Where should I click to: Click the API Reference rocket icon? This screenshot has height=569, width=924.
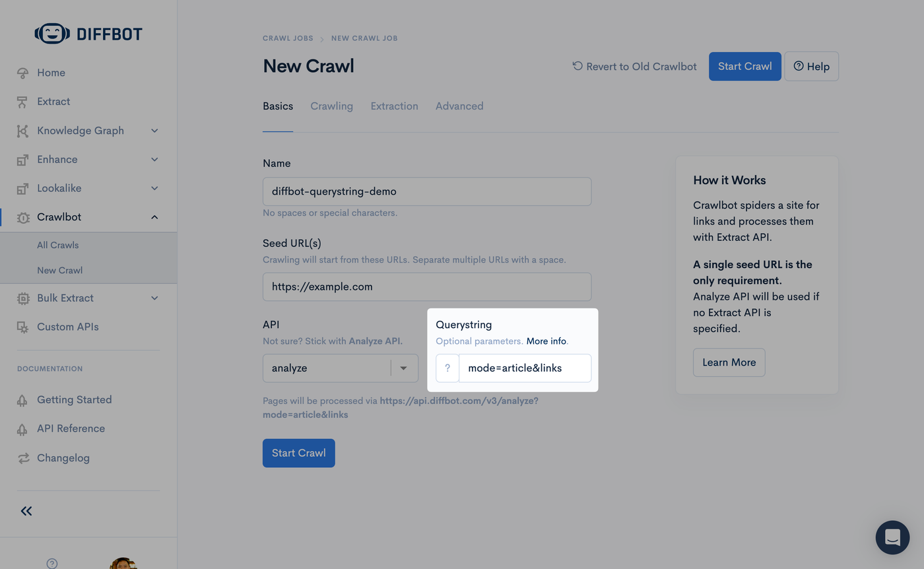pos(23,429)
